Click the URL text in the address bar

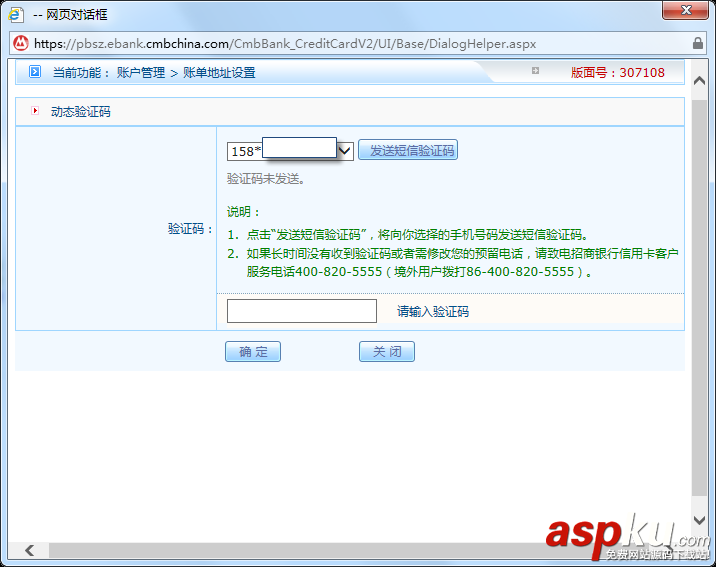(285, 44)
